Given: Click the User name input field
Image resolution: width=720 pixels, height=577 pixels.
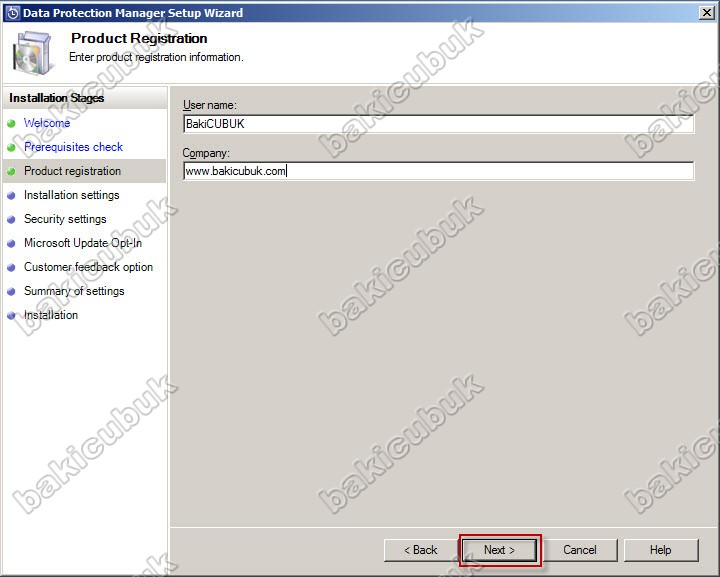Looking at the screenshot, I should [x=439, y=124].
